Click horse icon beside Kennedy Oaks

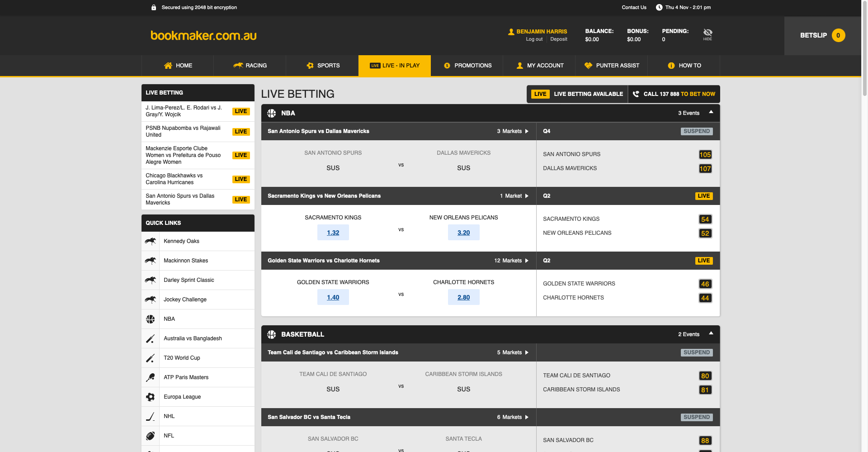(151, 241)
